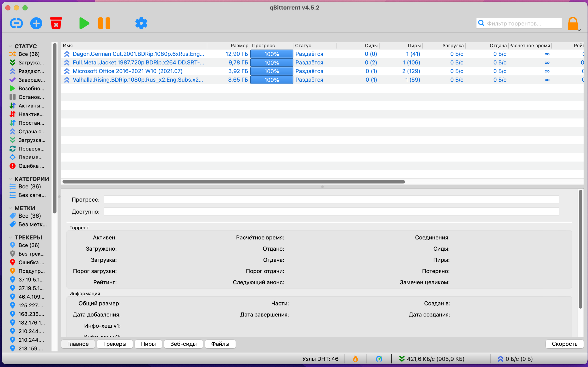This screenshot has height=367, width=588.
Task: Collapse the ТРЕКЕРЫ section
Action: coord(10,237)
